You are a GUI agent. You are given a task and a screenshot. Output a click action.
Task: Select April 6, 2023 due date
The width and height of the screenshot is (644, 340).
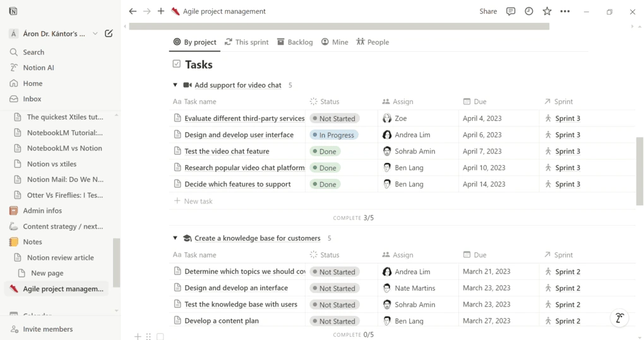482,135
